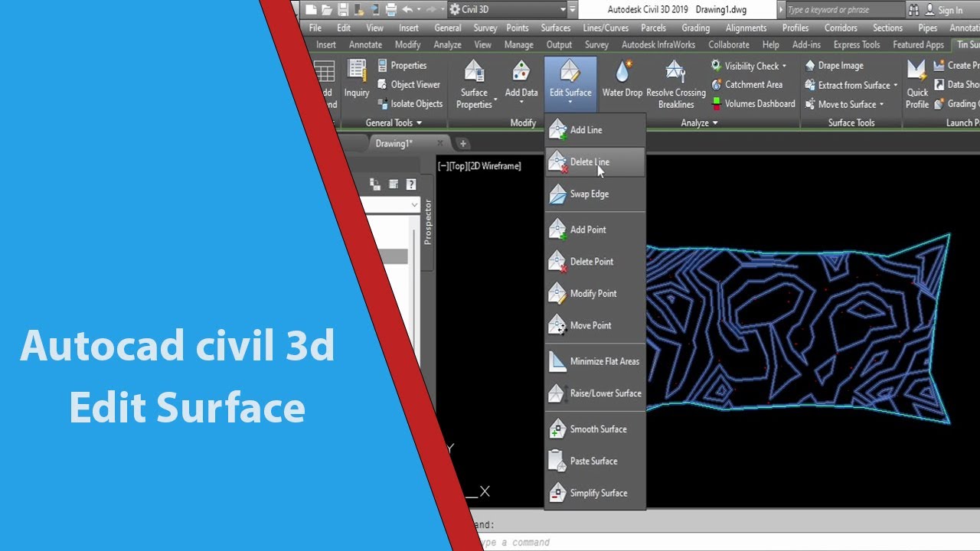The image size is (980, 551).
Task: Open the Edit Surface dropdown button
Action: (570, 83)
